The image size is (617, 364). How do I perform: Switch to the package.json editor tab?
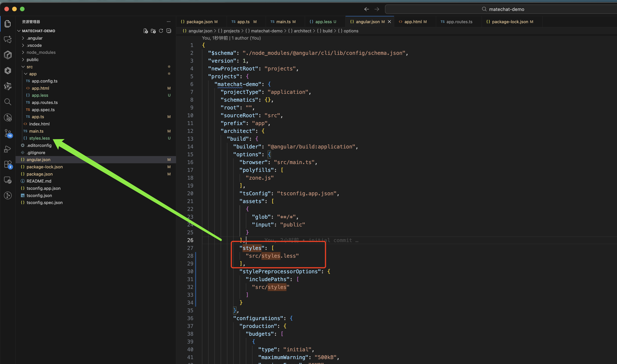tap(199, 22)
